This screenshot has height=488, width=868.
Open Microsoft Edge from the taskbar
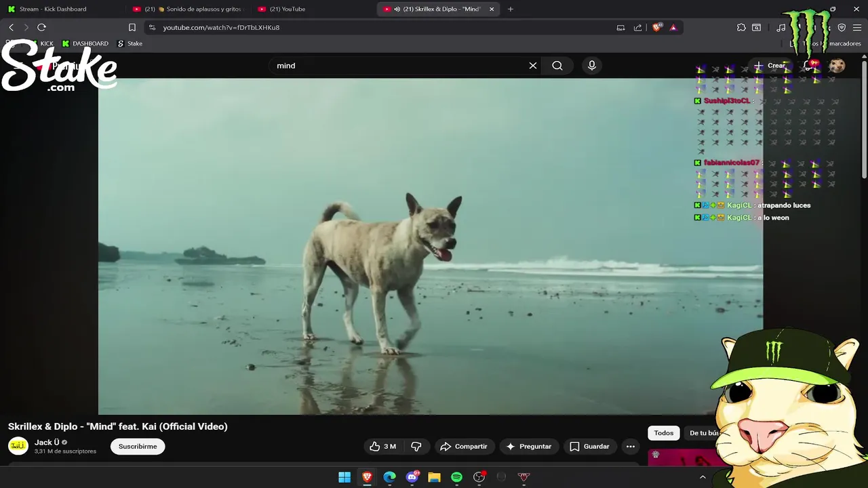tap(389, 477)
